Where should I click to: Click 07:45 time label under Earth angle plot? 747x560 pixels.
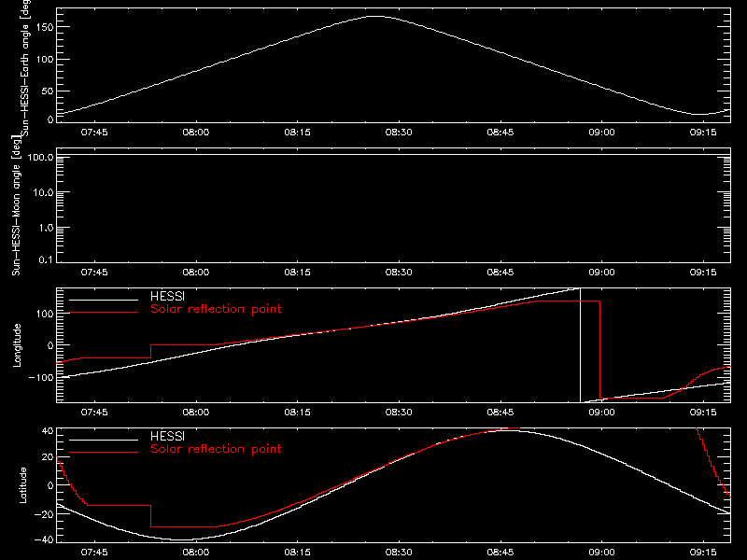(94, 133)
